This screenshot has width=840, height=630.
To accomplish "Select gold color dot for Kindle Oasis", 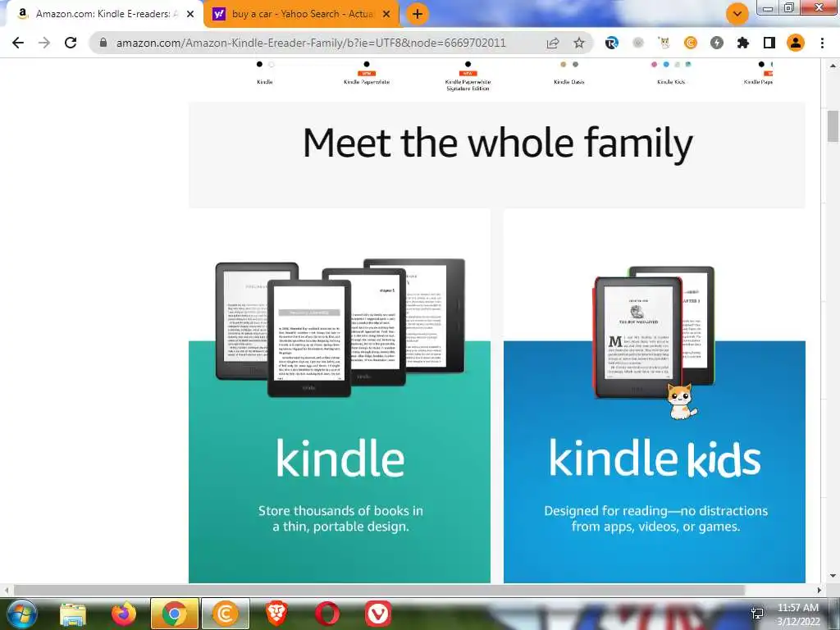I will (563, 64).
